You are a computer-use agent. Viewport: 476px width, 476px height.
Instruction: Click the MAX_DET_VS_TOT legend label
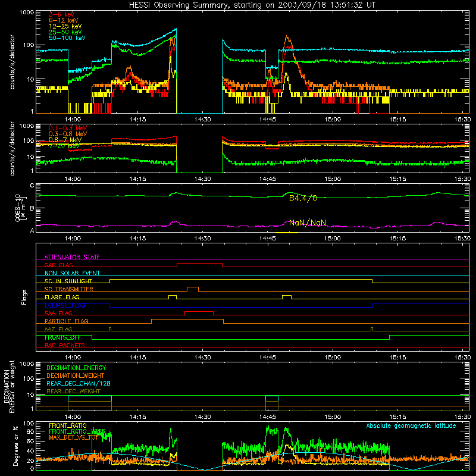coord(74,437)
